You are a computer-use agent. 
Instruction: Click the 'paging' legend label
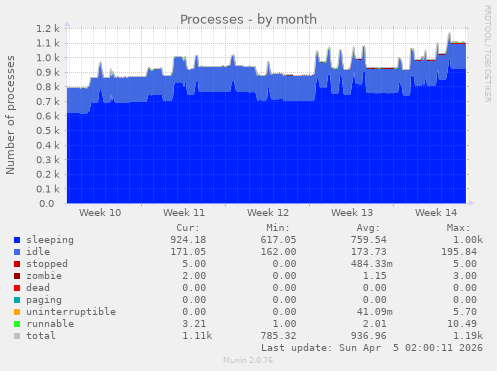[44, 300]
